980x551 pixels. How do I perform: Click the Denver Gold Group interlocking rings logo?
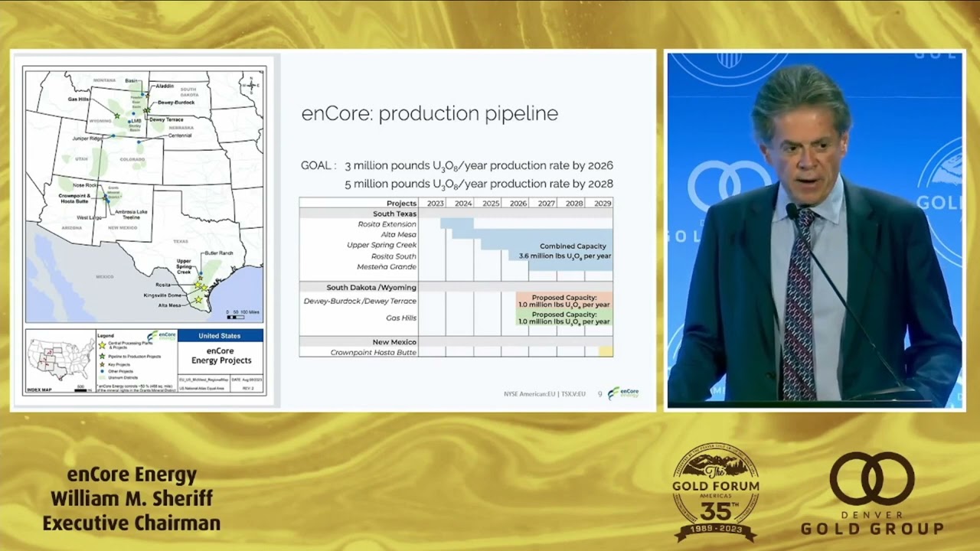coord(872,478)
